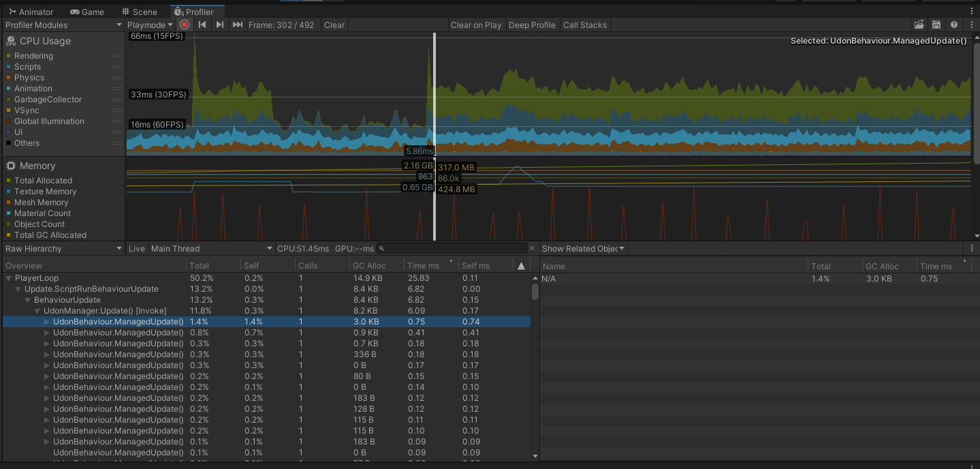Toggle Total Allocated memory color box

click(8, 181)
